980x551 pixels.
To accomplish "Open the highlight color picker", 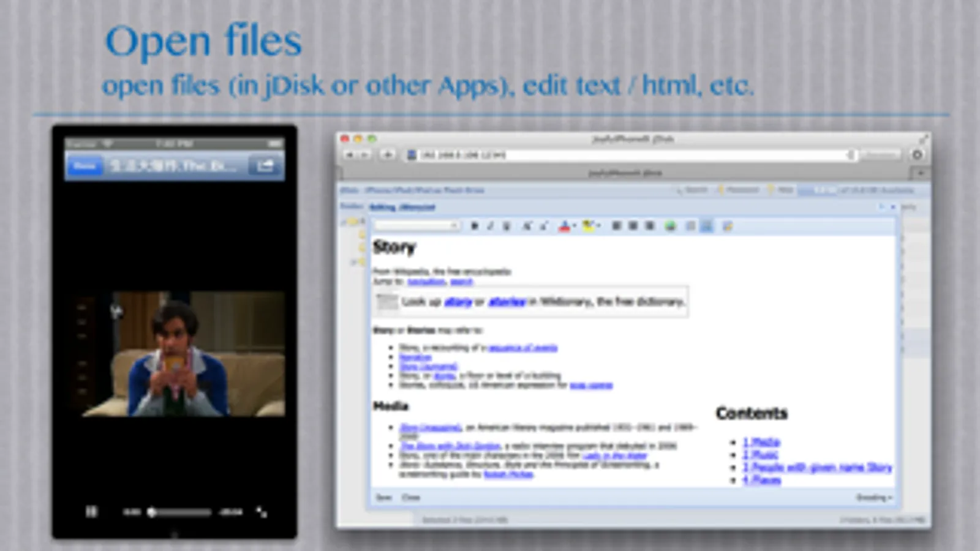I will [x=590, y=227].
